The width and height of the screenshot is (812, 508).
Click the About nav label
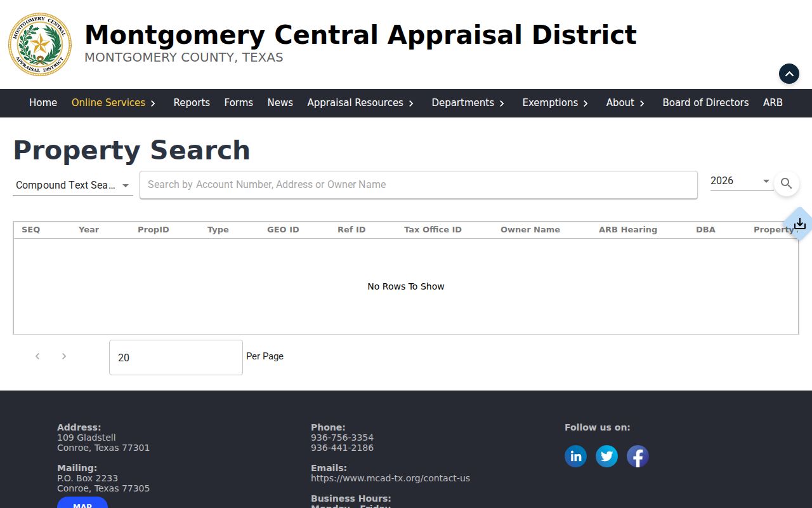(x=620, y=102)
